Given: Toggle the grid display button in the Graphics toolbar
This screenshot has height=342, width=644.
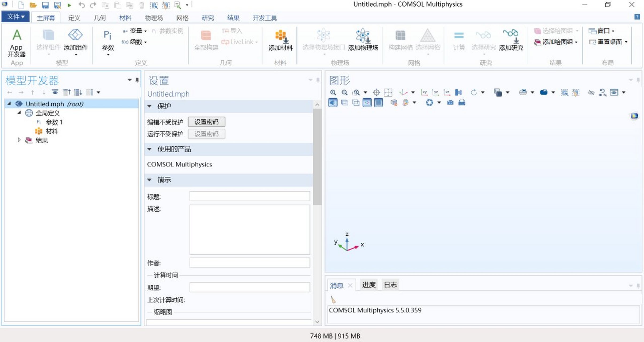Looking at the screenshot, I should [378, 103].
